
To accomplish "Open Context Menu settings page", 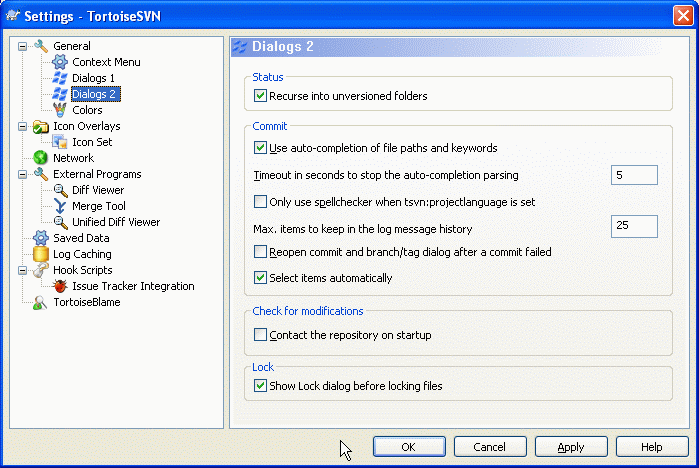I will (x=106, y=62).
